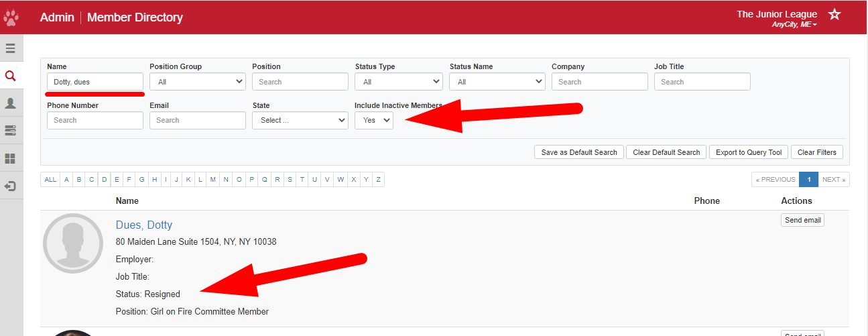Open the Dues, Dotty member link
The image size is (868, 336).
click(x=144, y=225)
